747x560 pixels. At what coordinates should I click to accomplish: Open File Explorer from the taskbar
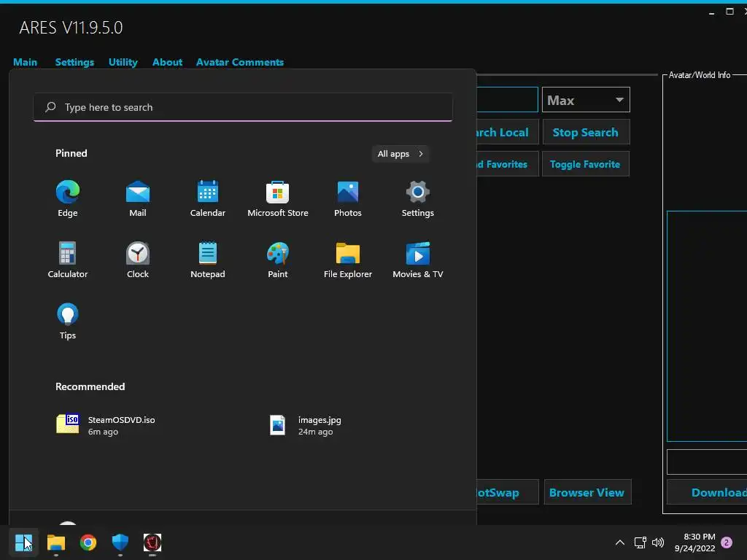[56, 542]
